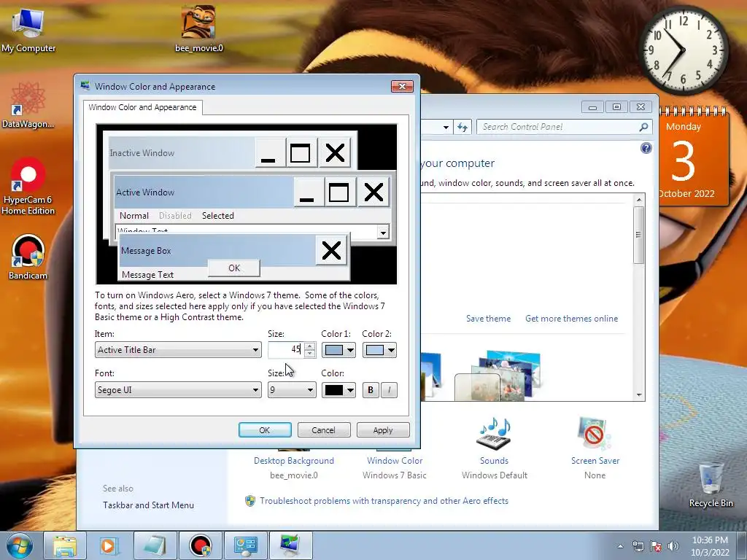Viewport: 747px width, 560px height.
Task: Open the address bar history dropdown arrow
Action: click(x=446, y=127)
